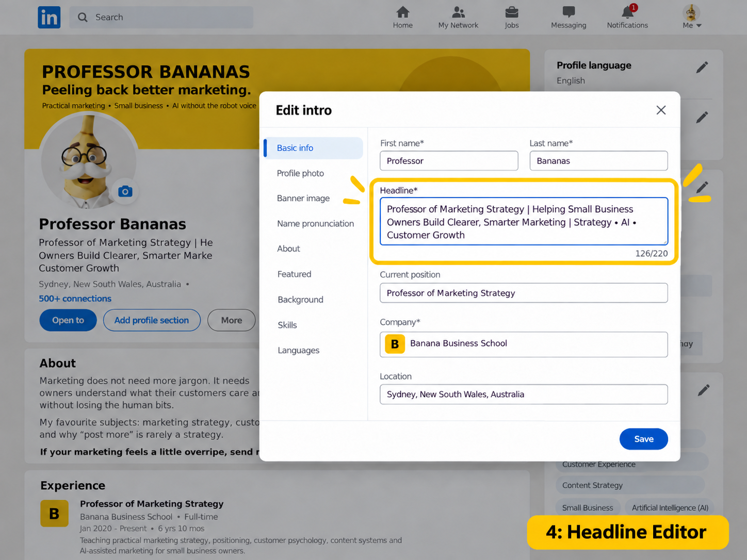This screenshot has width=747, height=560.
Task: Click the Current position field
Action: pos(524,293)
